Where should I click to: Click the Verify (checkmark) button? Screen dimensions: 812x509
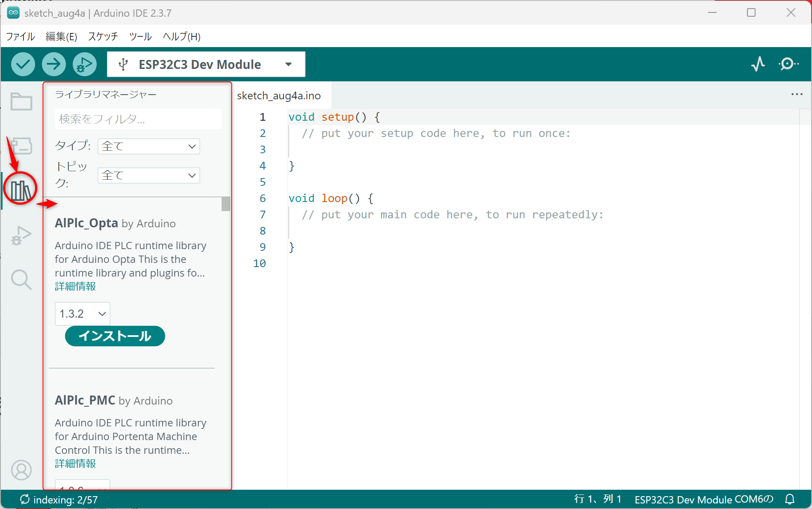(23, 64)
